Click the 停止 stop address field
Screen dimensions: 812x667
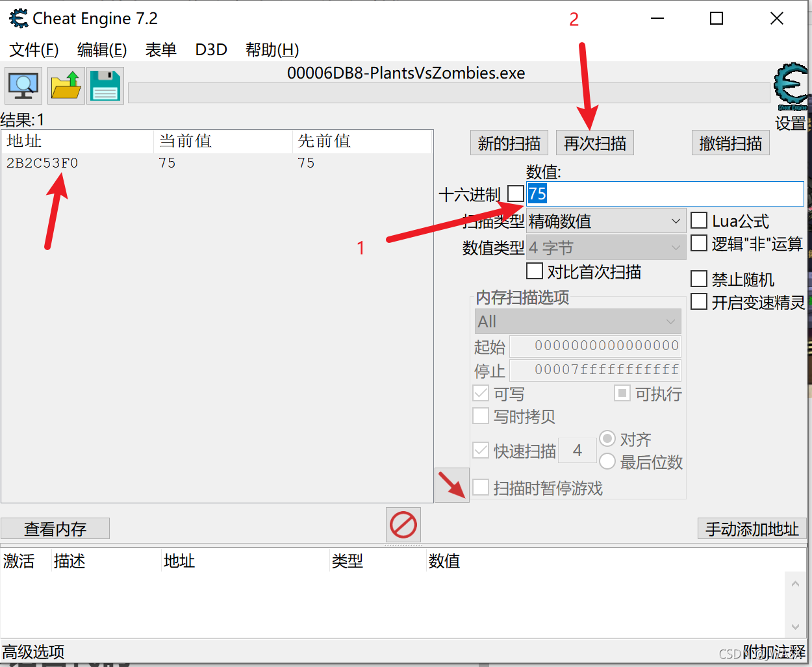(596, 370)
